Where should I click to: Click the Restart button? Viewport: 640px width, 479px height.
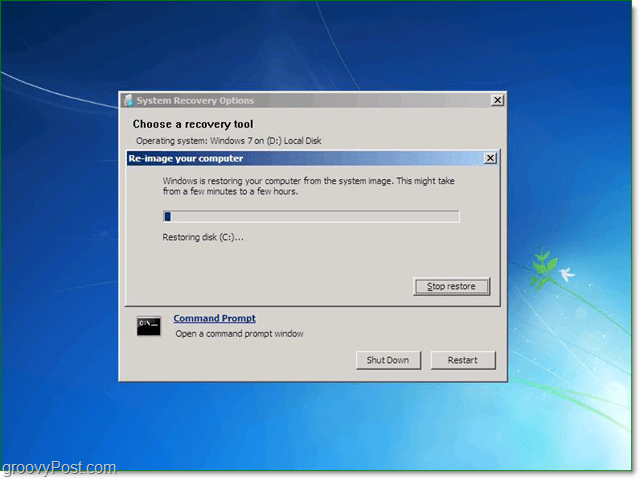463,360
